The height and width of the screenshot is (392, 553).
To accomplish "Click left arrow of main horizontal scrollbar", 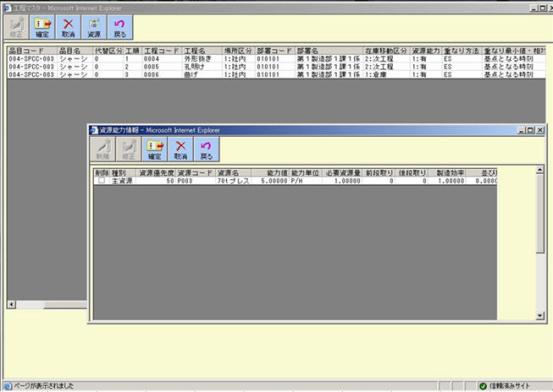I will click(x=12, y=304).
